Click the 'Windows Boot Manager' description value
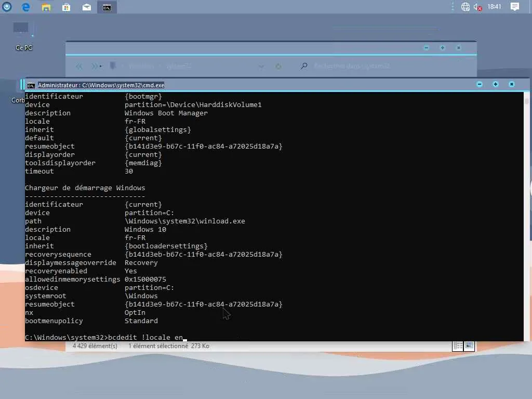The image size is (532, 399). [x=166, y=113]
